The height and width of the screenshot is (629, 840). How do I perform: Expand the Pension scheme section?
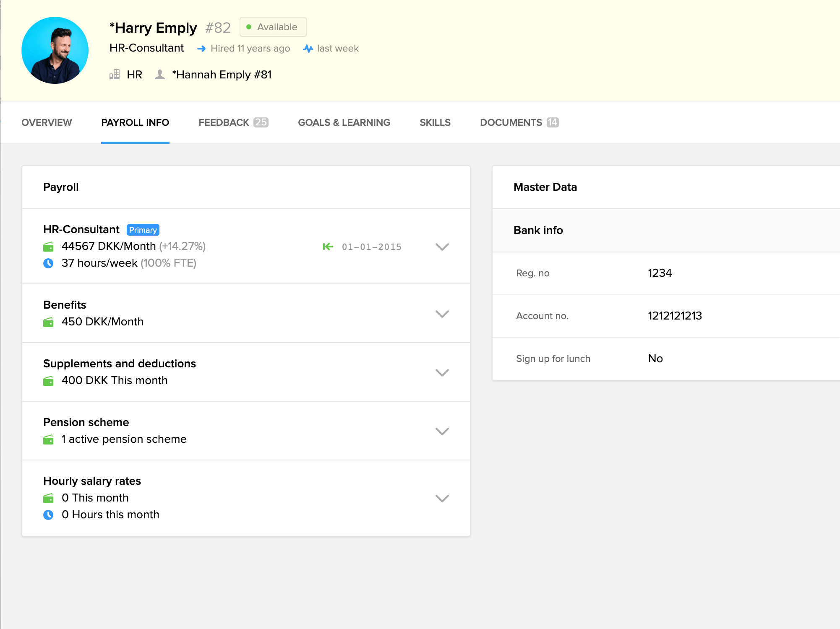click(442, 431)
